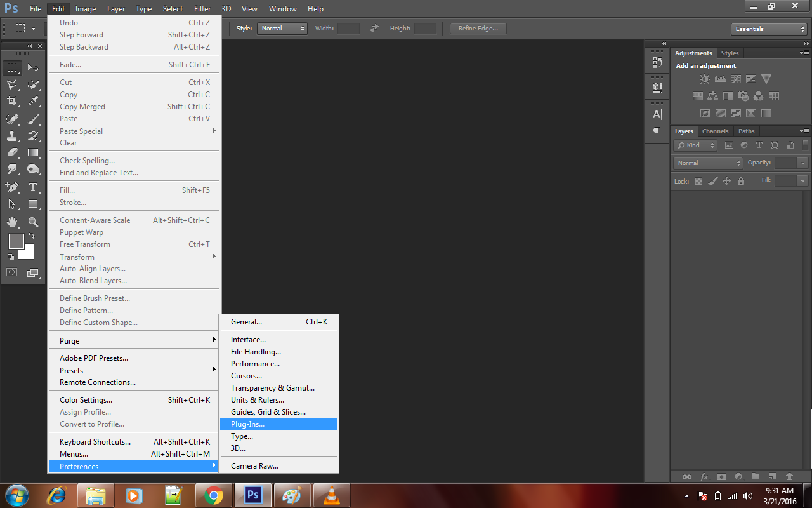Toggle Quick Mask mode
812x508 pixels.
point(12,272)
